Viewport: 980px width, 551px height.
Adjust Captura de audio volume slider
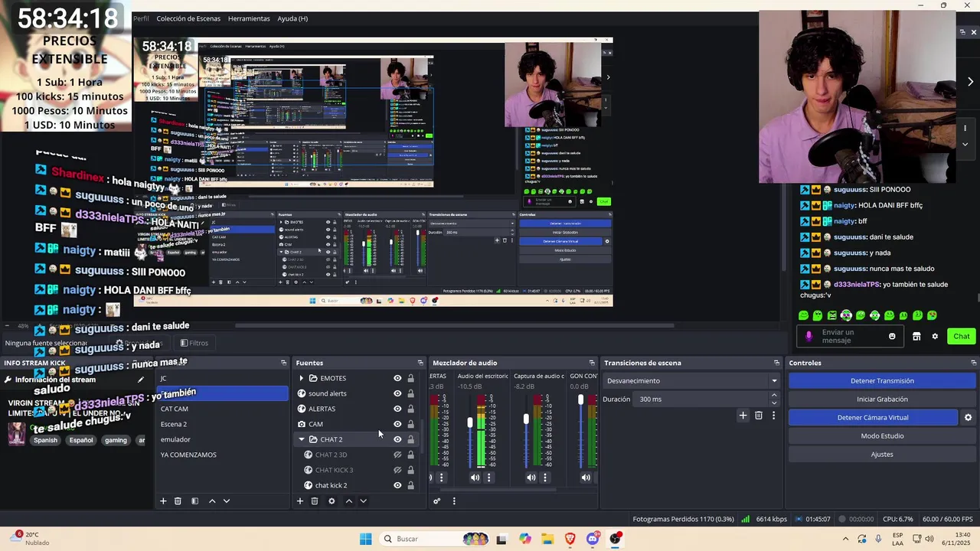click(526, 419)
